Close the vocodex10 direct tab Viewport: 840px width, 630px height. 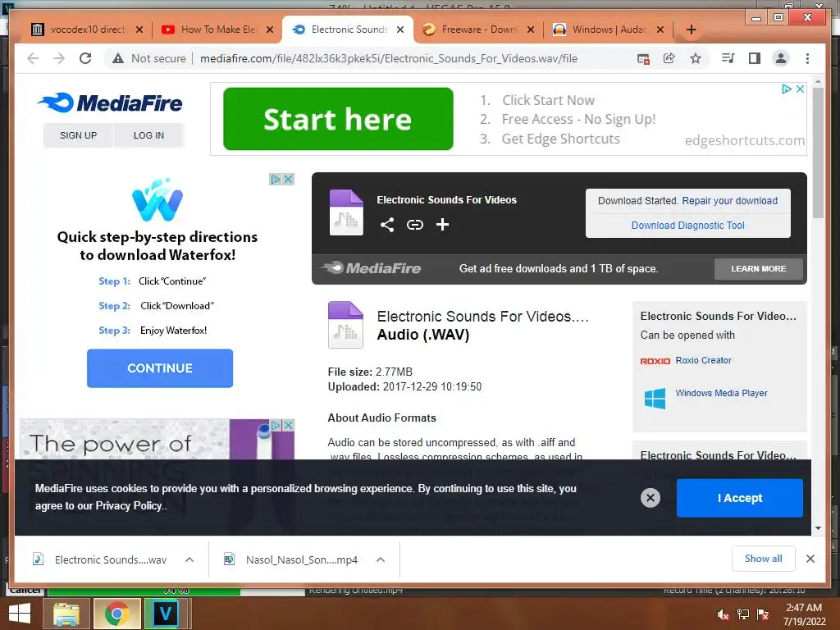[x=139, y=30]
